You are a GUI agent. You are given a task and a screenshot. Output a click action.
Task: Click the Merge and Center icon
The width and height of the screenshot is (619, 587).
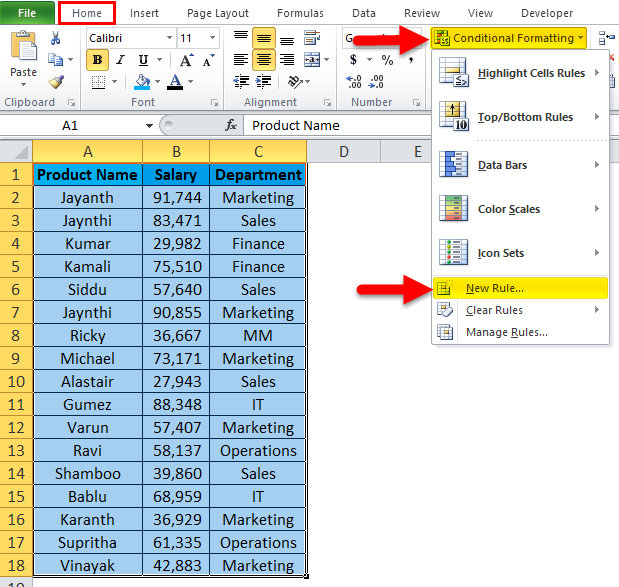[x=312, y=60]
